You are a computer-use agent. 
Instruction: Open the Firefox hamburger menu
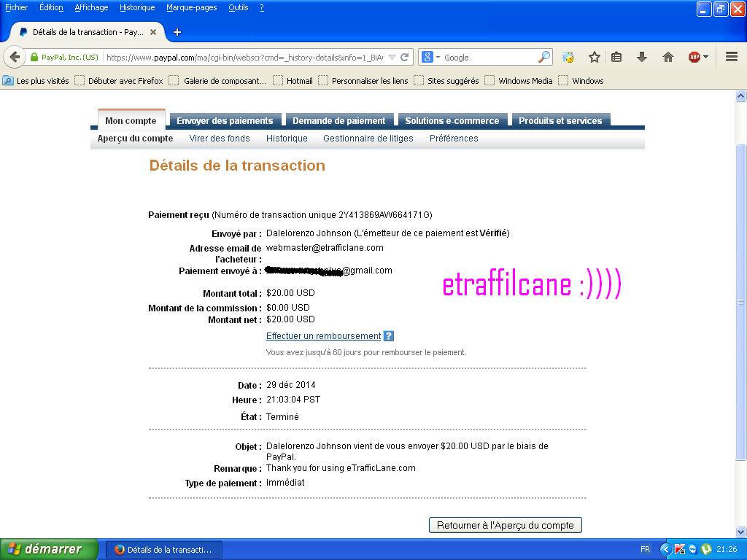[x=732, y=57]
